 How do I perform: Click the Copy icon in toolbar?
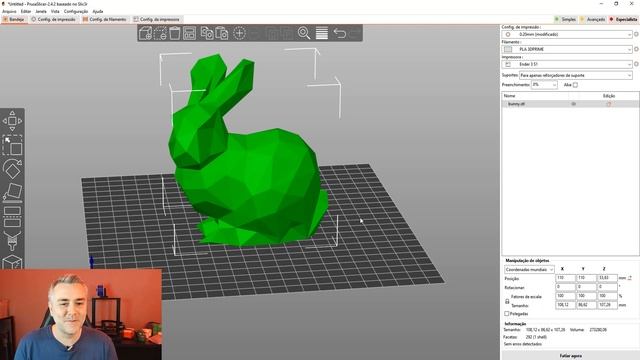click(x=207, y=33)
